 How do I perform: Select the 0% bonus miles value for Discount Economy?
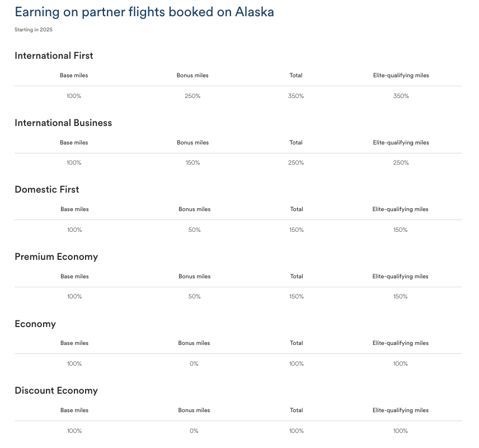point(194,431)
